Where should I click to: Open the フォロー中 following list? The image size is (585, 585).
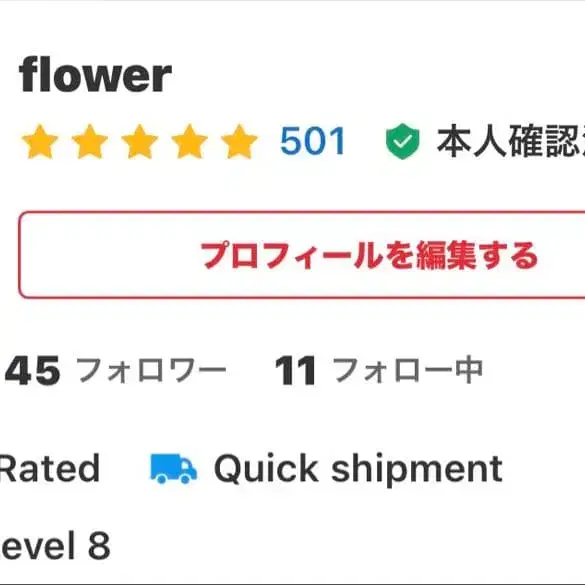[x=408, y=370]
